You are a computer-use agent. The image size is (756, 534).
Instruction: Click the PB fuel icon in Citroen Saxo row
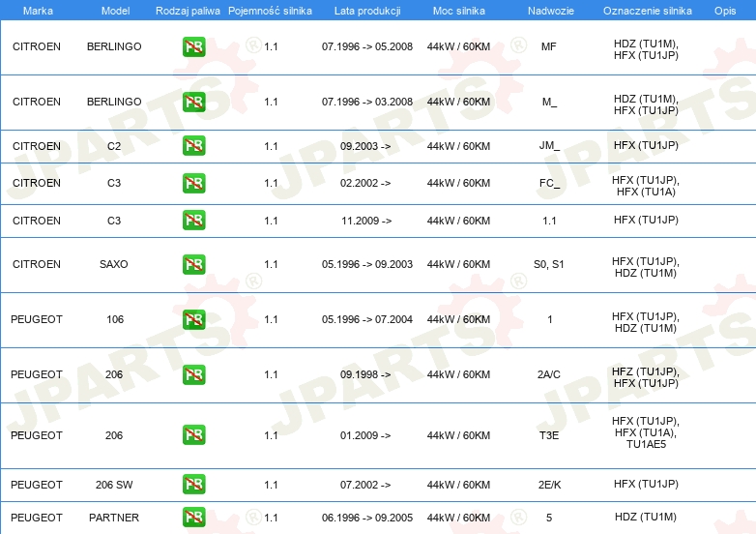(193, 264)
